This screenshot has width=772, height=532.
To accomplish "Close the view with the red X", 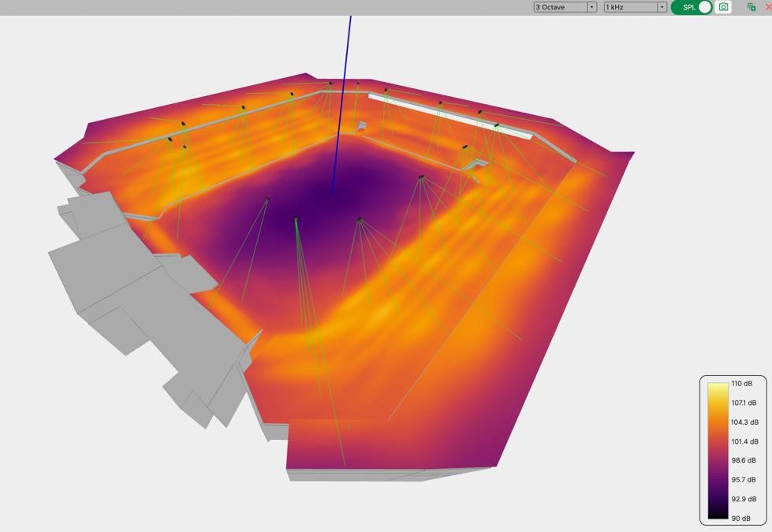I will click(768, 7).
